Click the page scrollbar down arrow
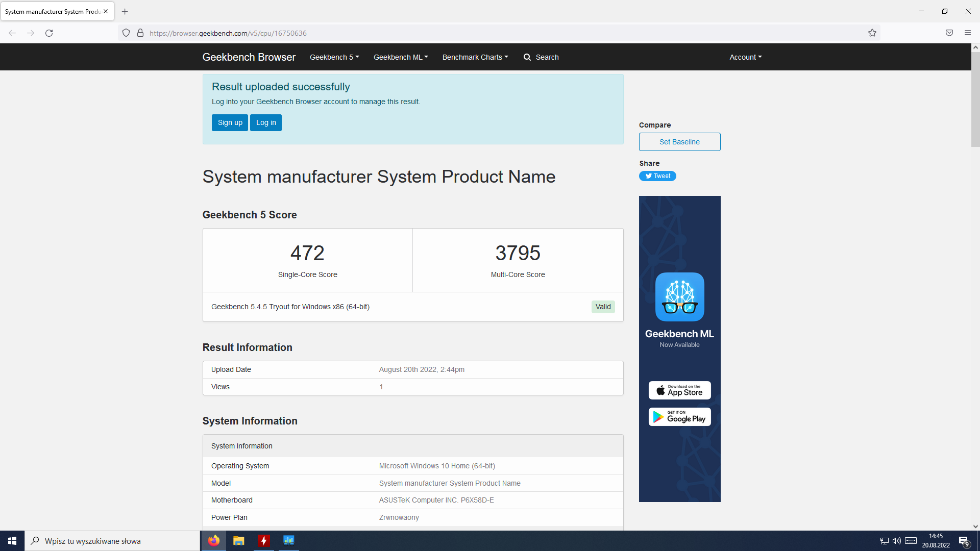 (975, 526)
